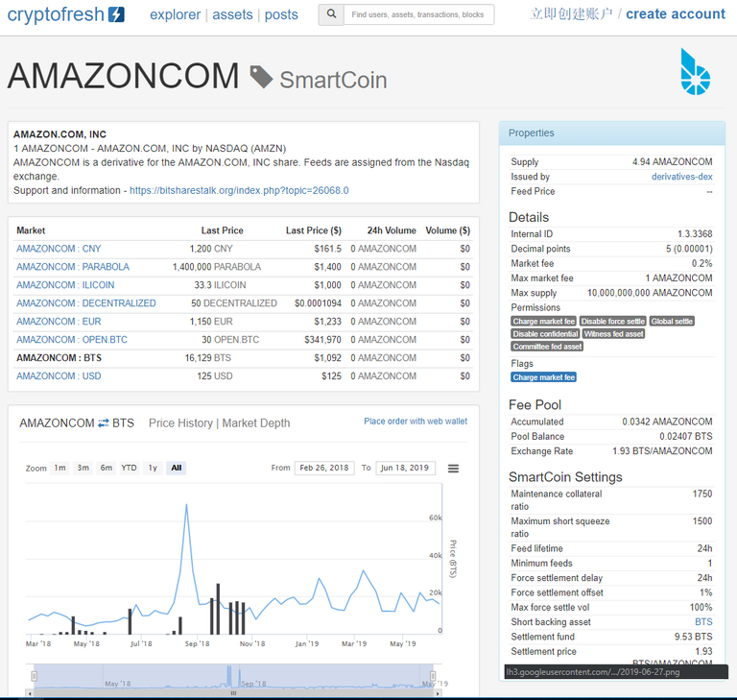Set chart zoom to 1y

pos(153,468)
